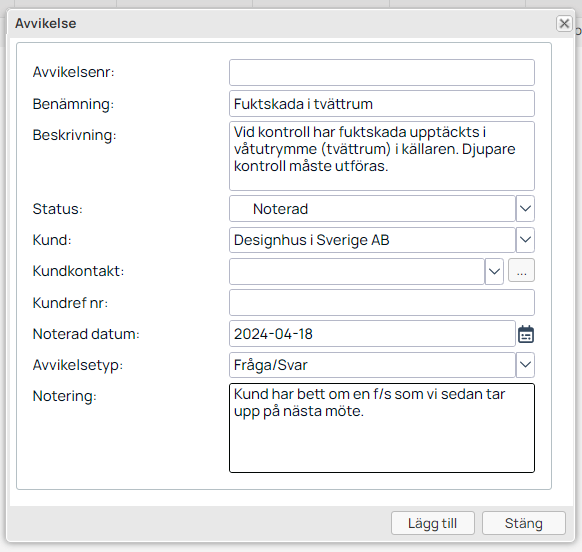This screenshot has width=582, height=552.
Task: Open the Kundkontakt ellipsis browse button
Action: (x=521, y=271)
